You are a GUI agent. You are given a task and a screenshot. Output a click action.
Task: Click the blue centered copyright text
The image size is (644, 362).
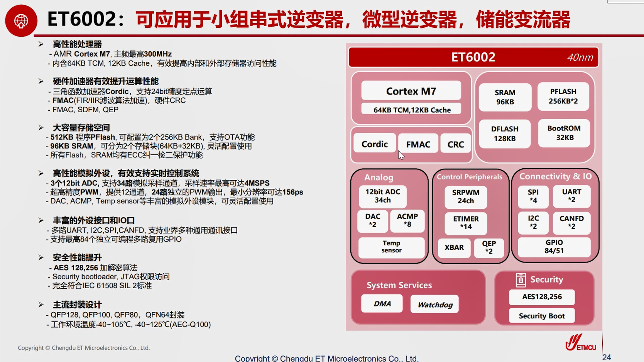pos(326,358)
